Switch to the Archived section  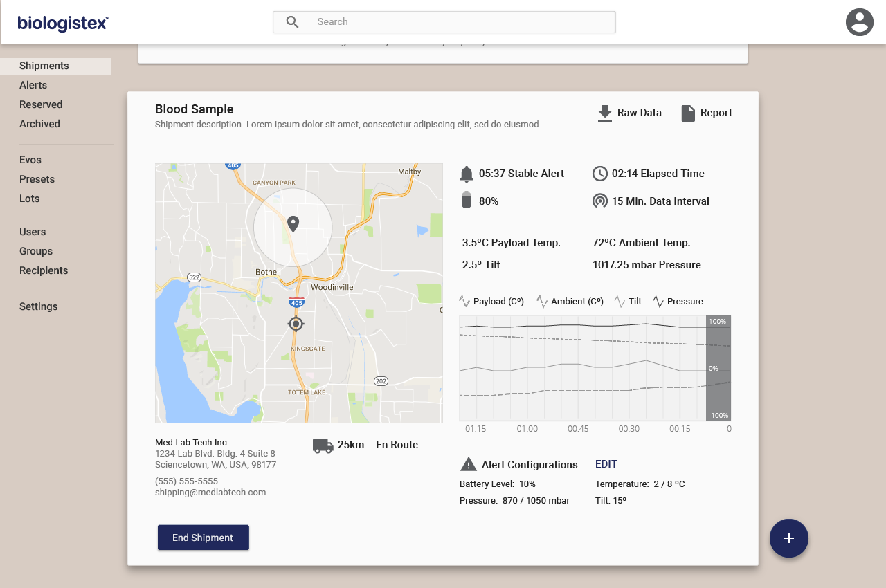[x=39, y=124]
